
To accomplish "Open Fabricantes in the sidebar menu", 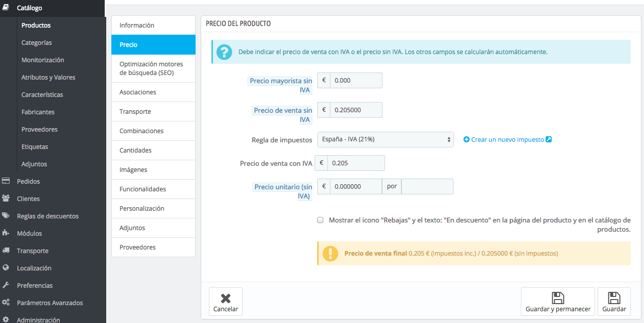I will pyautogui.click(x=38, y=112).
